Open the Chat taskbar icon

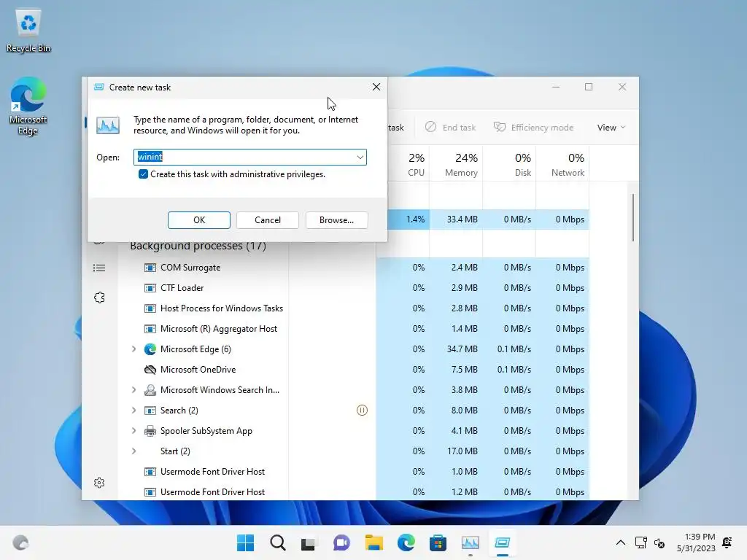tap(341, 542)
